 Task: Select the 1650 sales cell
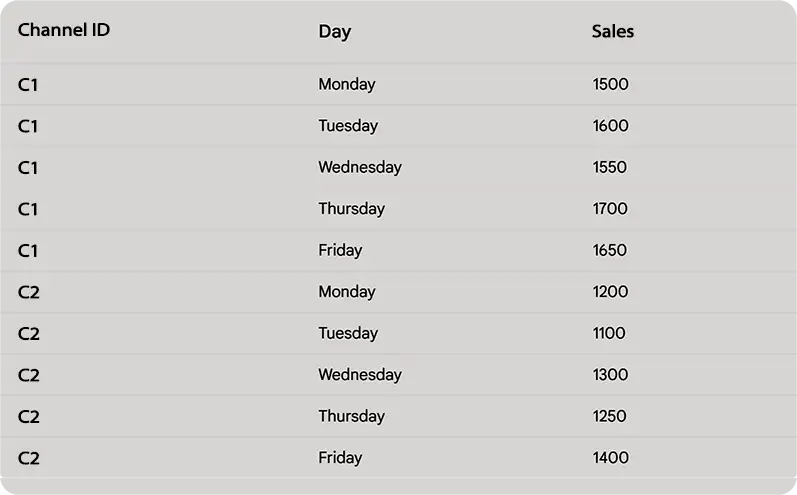click(x=610, y=250)
